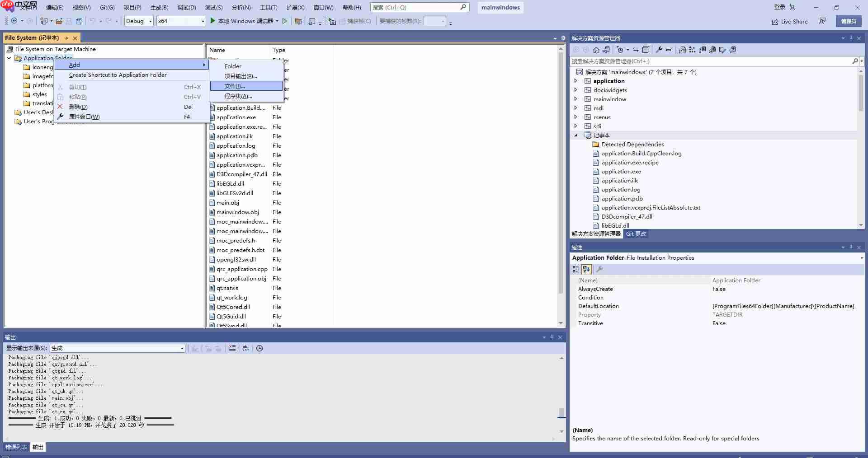
Task: Switch to the Git 更改 tab
Action: pyautogui.click(x=636, y=234)
